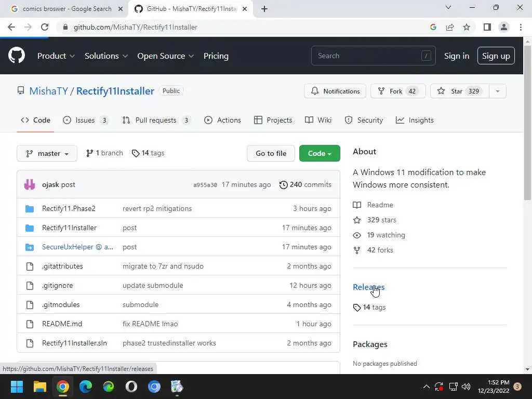Open the Rectify11.Phase2 folder

(x=69, y=208)
